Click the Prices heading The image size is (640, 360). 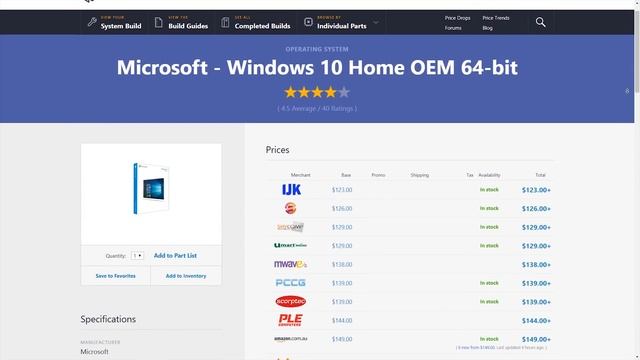(x=278, y=150)
